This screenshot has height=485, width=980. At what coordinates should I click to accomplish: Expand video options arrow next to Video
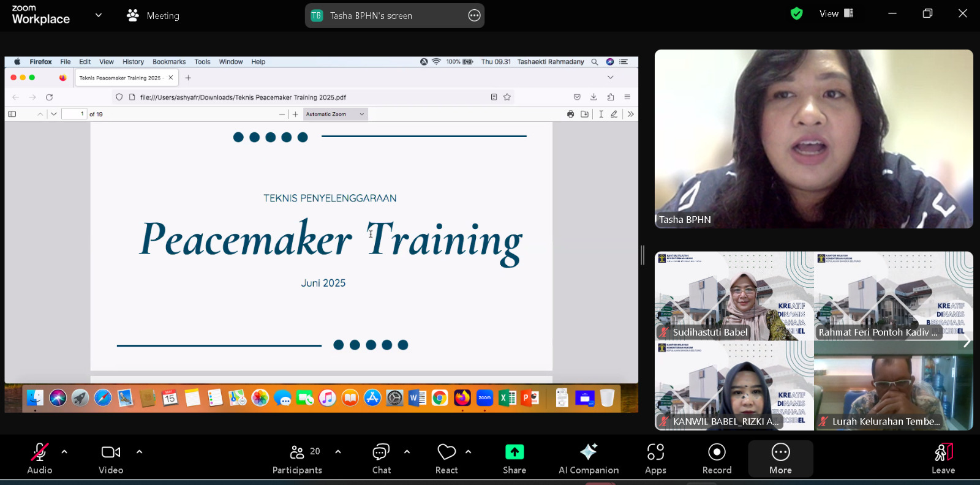140,452
